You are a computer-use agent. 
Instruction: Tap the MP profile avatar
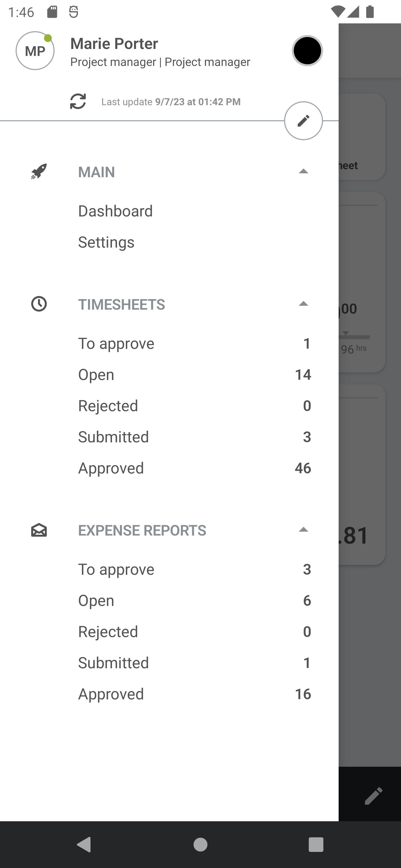pos(35,51)
